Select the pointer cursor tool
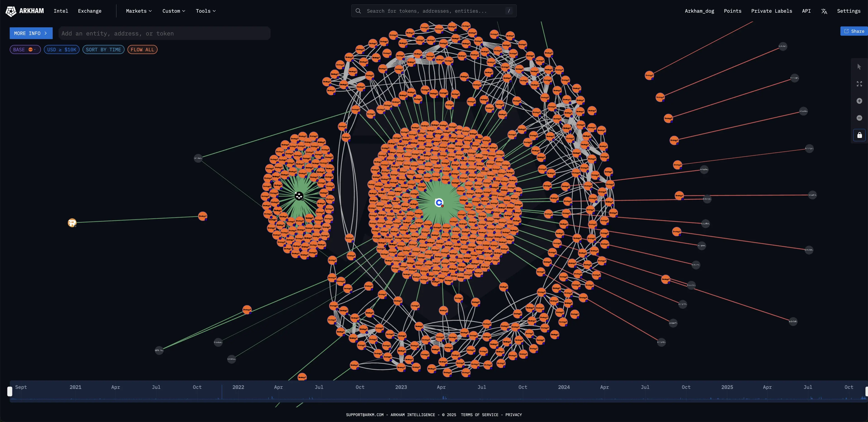 (859, 67)
